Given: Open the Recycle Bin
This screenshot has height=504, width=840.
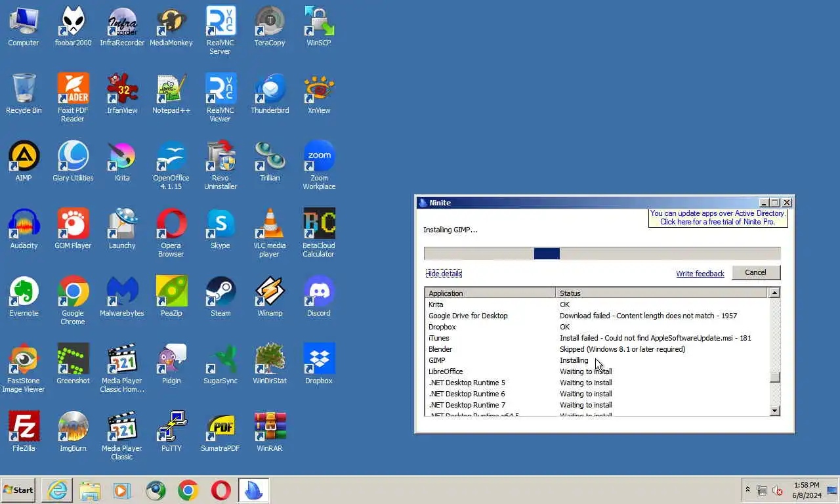Looking at the screenshot, I should 24,94.
